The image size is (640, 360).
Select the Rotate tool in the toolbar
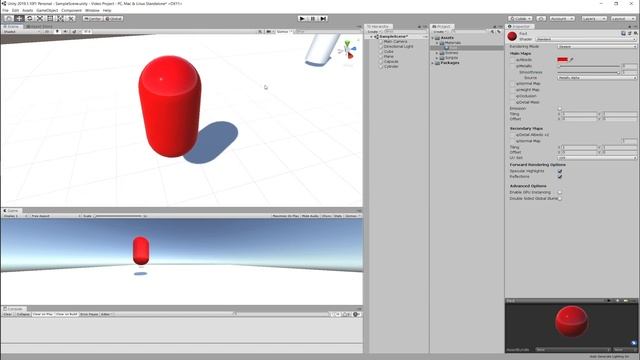click(29, 18)
